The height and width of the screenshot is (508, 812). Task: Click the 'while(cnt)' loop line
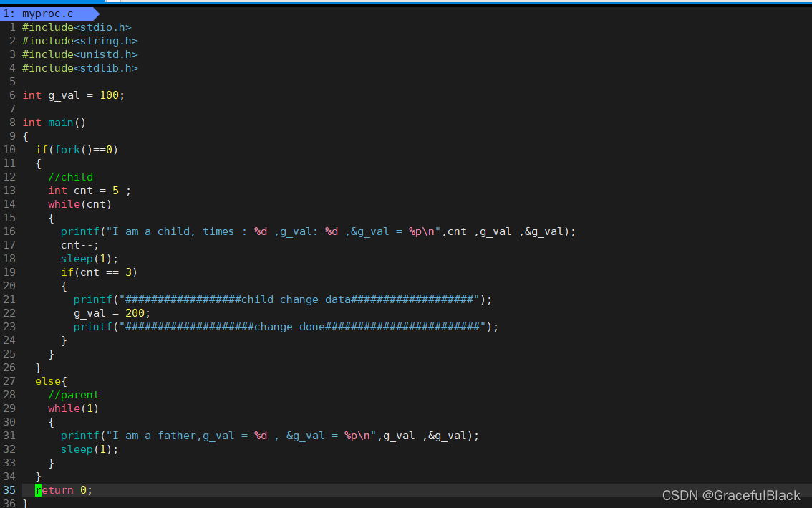[x=79, y=204]
